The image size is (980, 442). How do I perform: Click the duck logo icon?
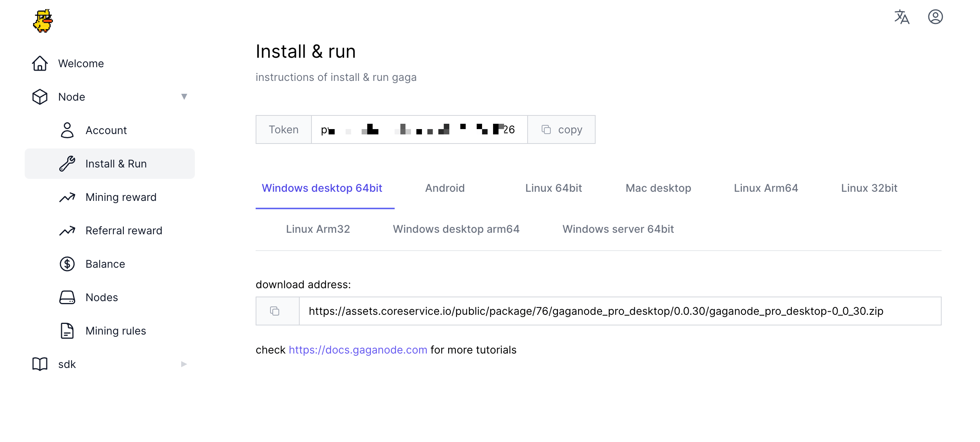click(43, 21)
